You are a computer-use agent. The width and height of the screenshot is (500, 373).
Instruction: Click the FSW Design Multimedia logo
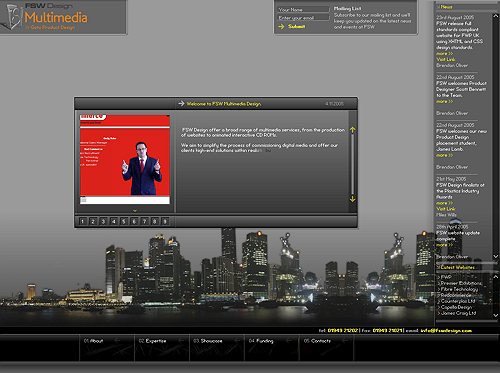coord(47,16)
